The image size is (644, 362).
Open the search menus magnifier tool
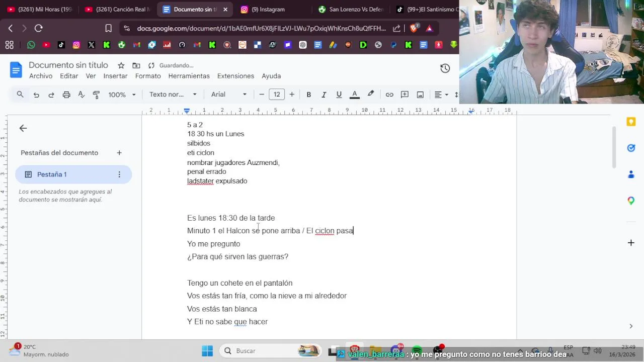(20, 95)
